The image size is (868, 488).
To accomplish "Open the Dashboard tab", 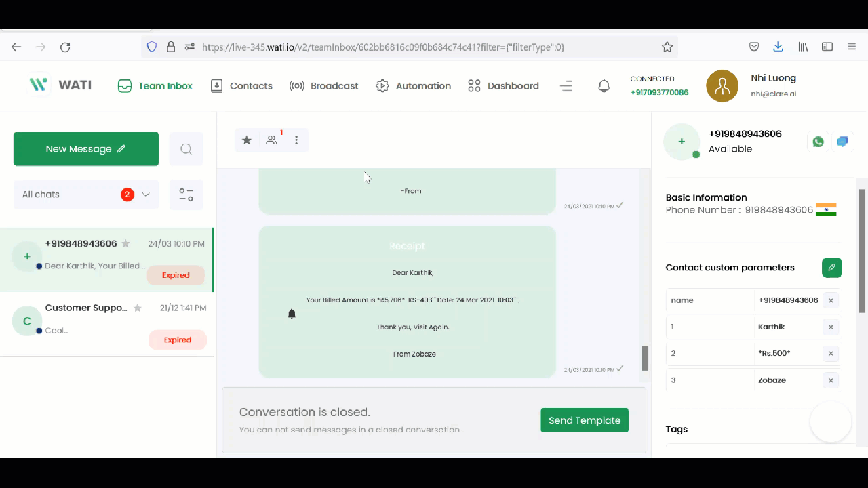I will point(503,86).
